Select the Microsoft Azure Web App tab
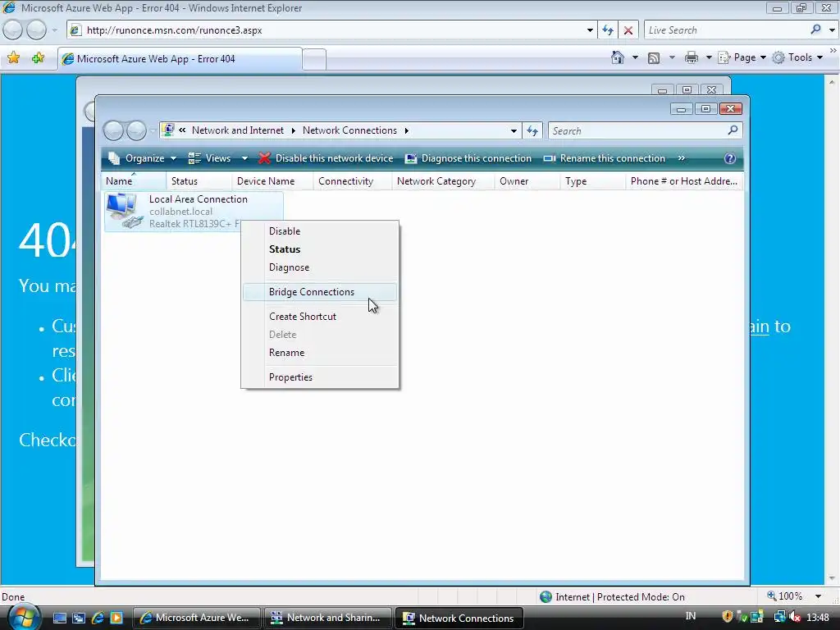The height and width of the screenshot is (630, 840). 180,59
